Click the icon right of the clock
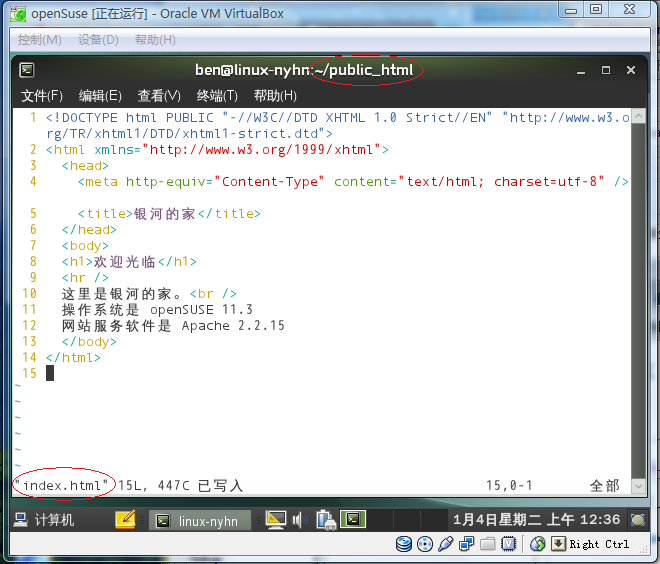 [637, 520]
